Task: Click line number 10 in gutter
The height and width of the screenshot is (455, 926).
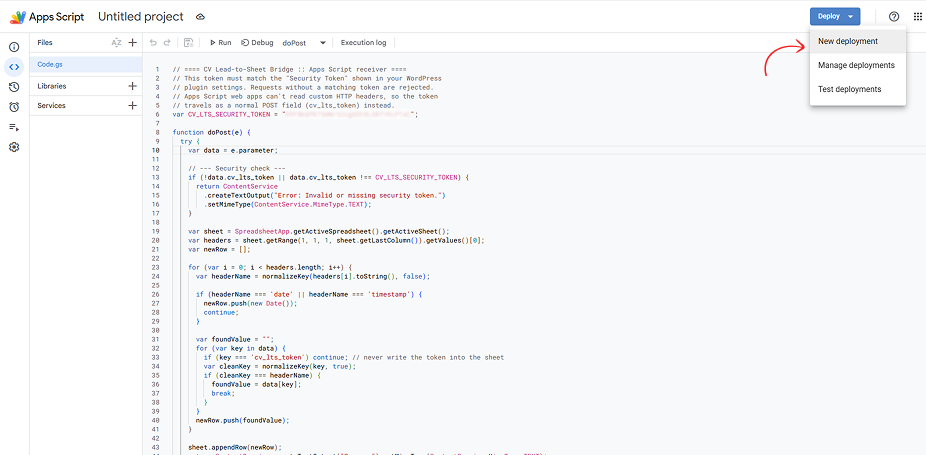Action: [156, 150]
